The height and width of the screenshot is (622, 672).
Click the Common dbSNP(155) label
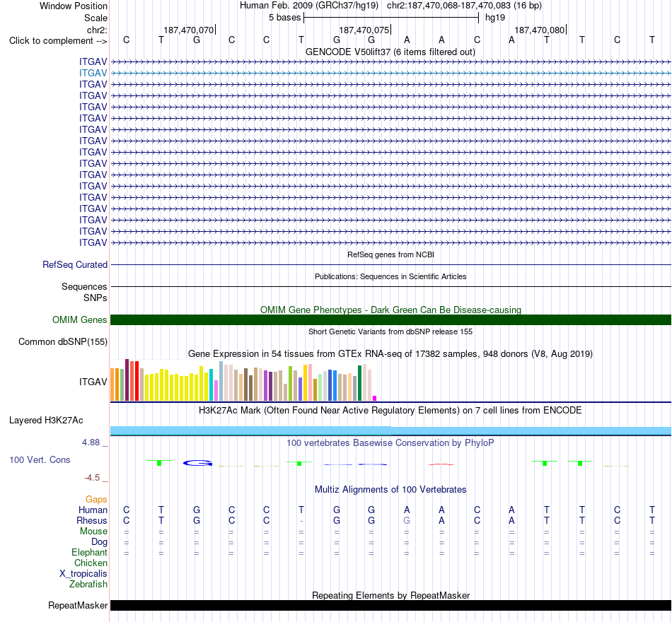click(62, 342)
